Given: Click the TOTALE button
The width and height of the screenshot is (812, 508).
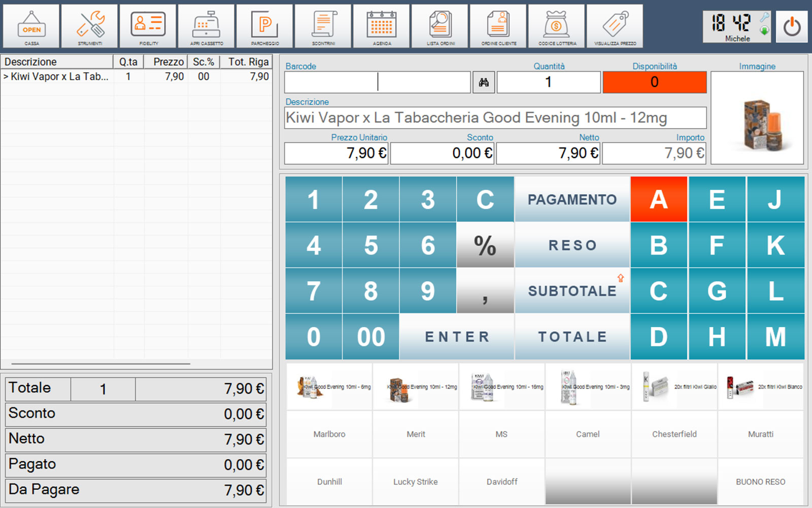Looking at the screenshot, I should pos(572,336).
